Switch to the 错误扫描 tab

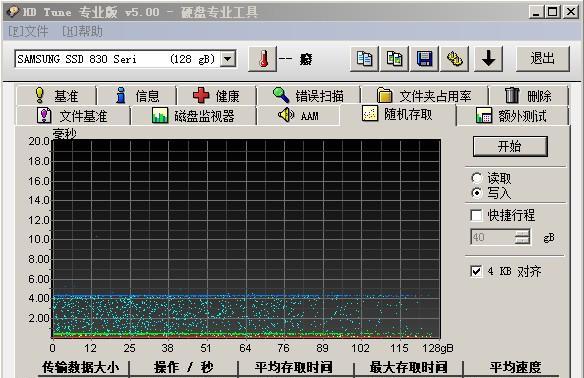308,96
